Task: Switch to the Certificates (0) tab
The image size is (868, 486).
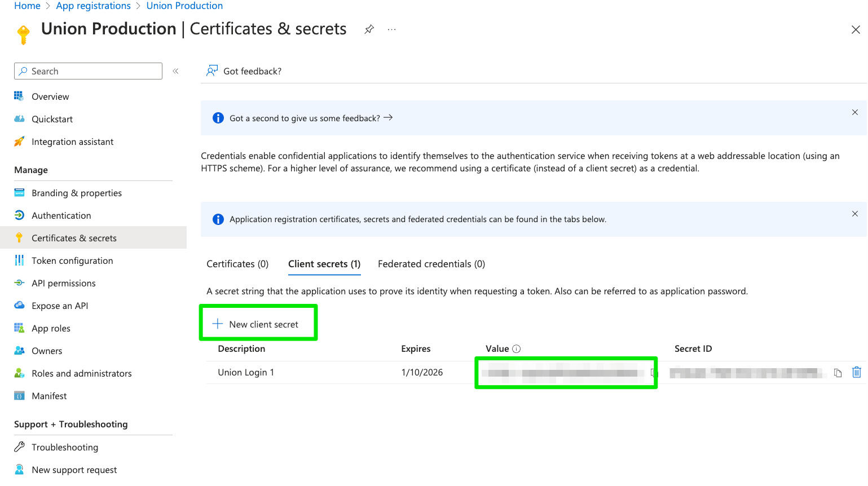Action: [237, 264]
